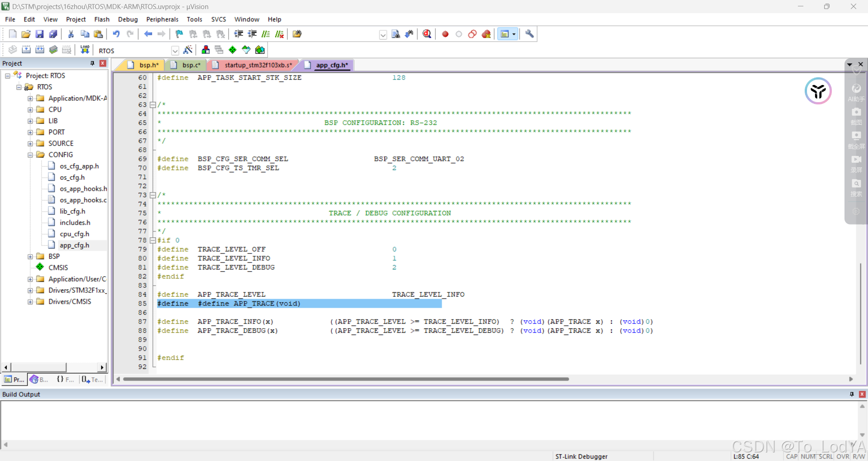Comment selection with green slashes icon
Image resolution: width=868 pixels, height=461 pixels.
(266, 34)
